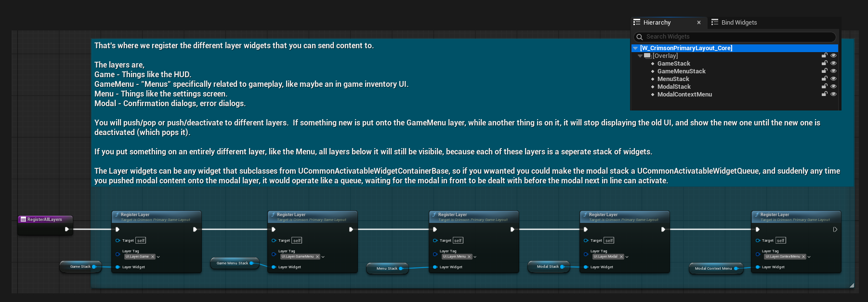Image resolution: width=868 pixels, height=302 pixels.
Task: Toggle visibility eye for GameMenuStack
Action: [833, 71]
